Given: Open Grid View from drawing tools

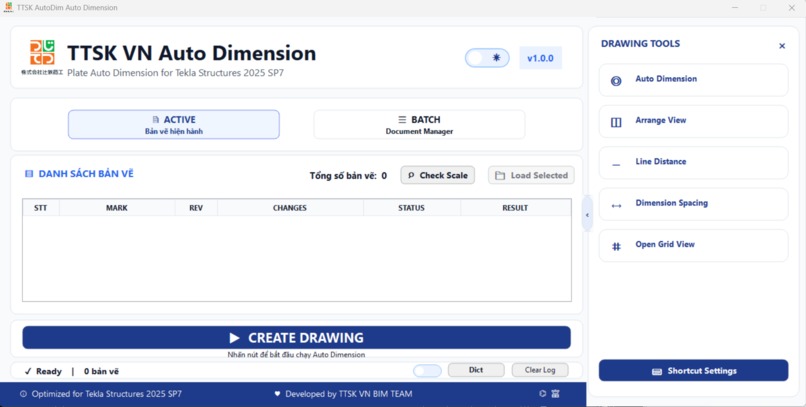Looking at the screenshot, I should (693, 246).
